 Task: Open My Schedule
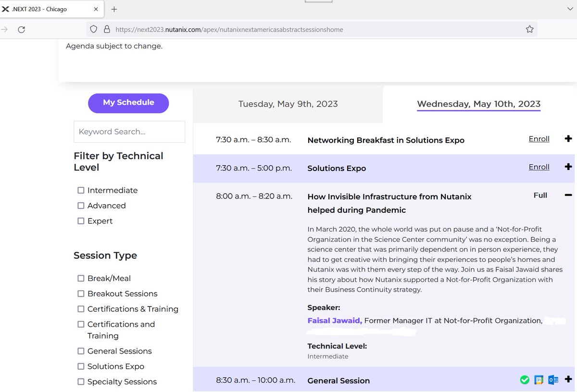point(128,103)
